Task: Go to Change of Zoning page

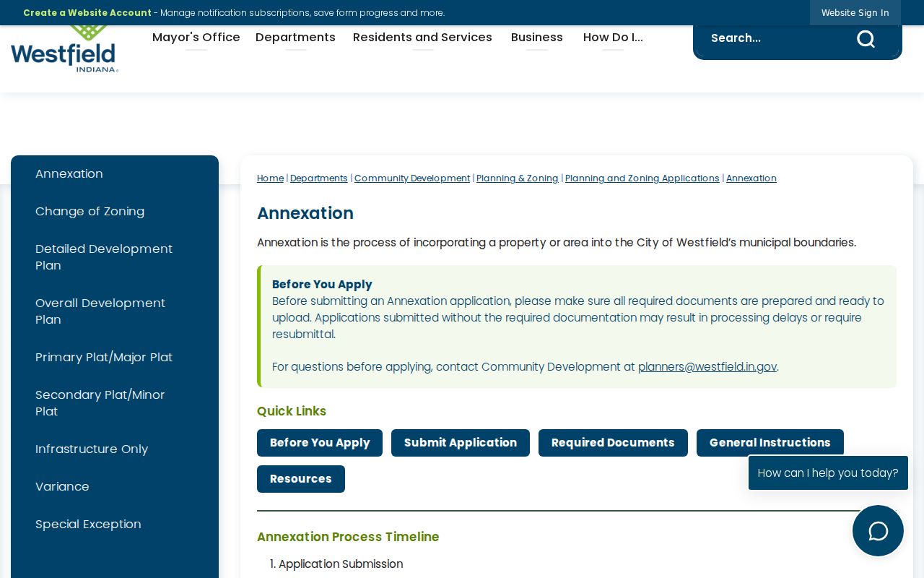Action: click(90, 212)
